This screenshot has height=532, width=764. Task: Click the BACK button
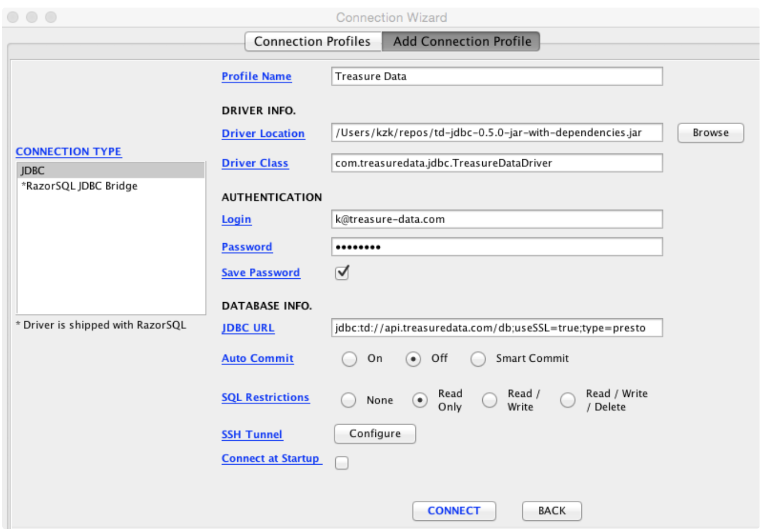[x=551, y=511]
